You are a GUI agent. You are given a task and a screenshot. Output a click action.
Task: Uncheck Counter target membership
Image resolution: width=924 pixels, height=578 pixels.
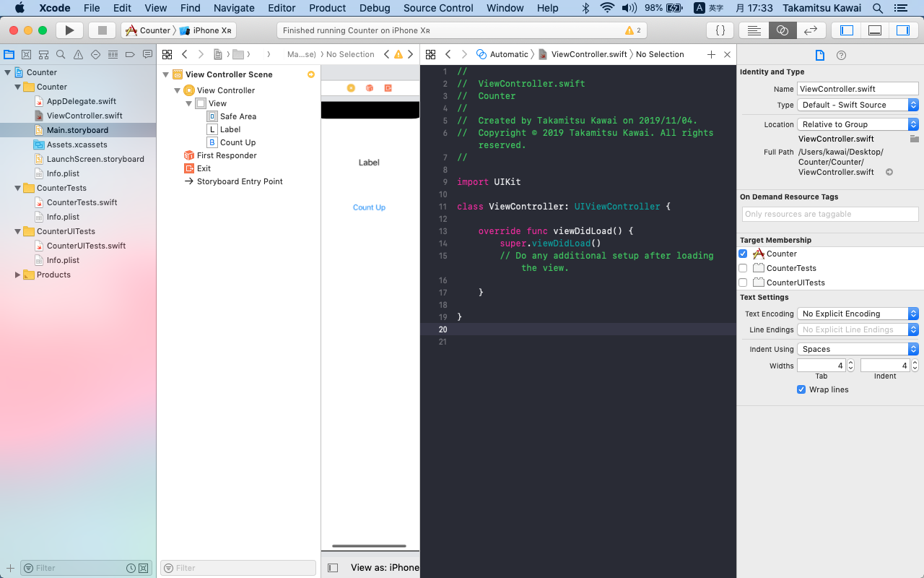[x=743, y=254]
